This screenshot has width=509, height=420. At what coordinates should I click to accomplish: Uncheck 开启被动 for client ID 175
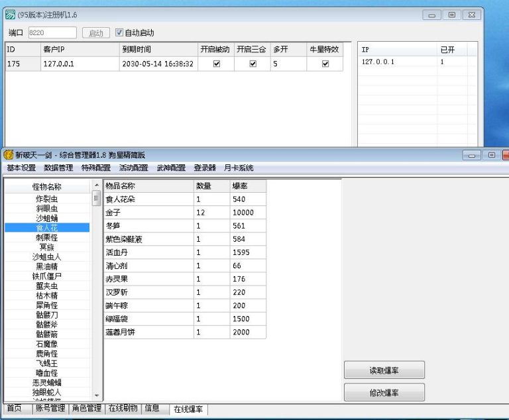(x=216, y=64)
